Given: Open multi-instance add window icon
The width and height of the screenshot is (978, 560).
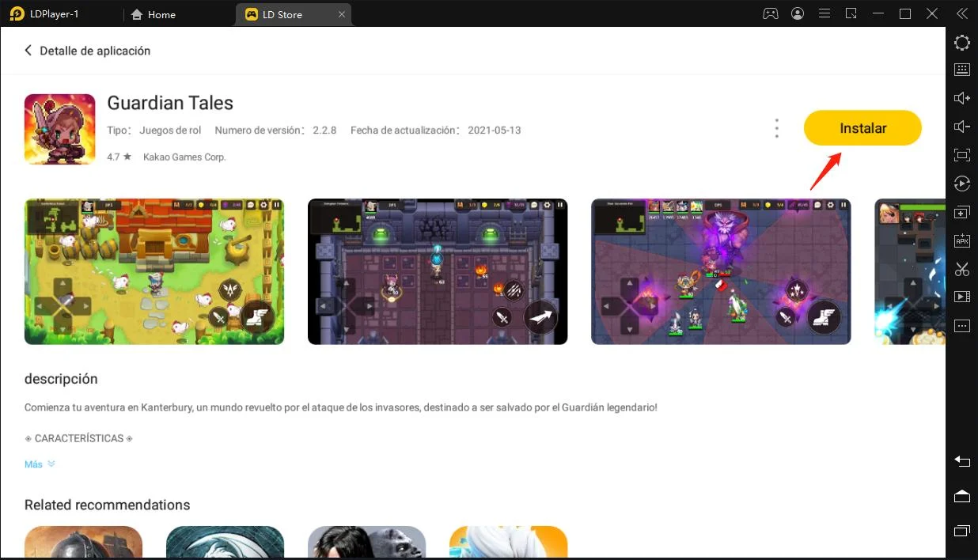Looking at the screenshot, I should [962, 213].
